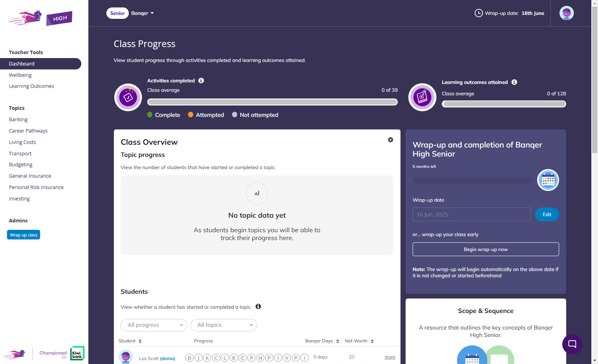Open the Banqer class switcher dropdown
Image resolution: width=598 pixels, height=364 pixels.
[143, 13]
